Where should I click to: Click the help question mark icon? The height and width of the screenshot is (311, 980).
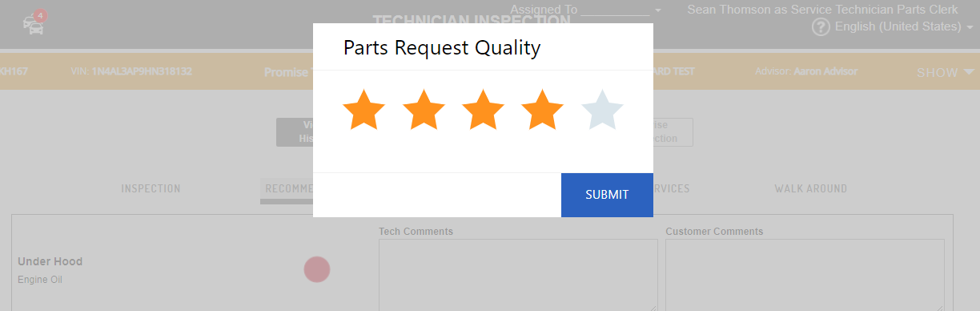pos(821,27)
